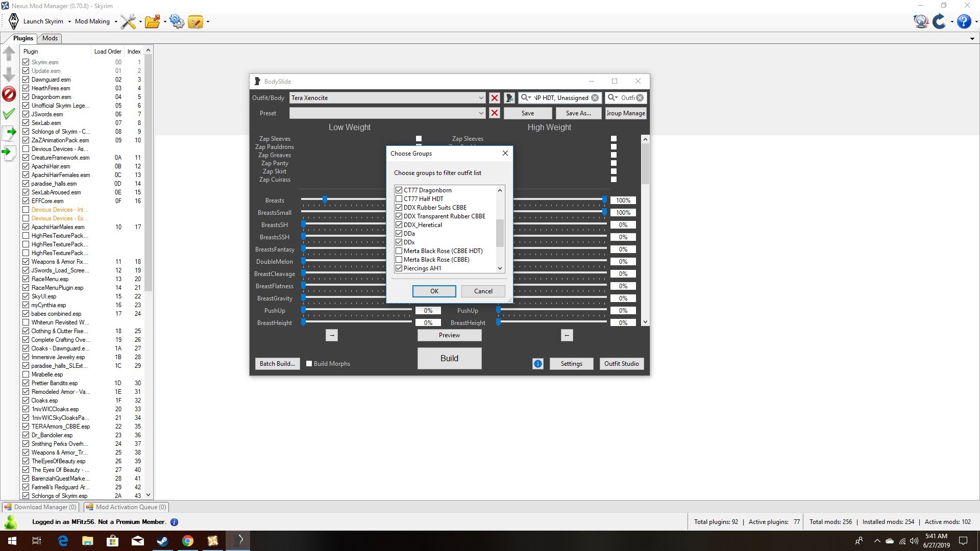Screen dimensions: 980x551
Task: Switch to the Mods tab
Action: point(50,38)
